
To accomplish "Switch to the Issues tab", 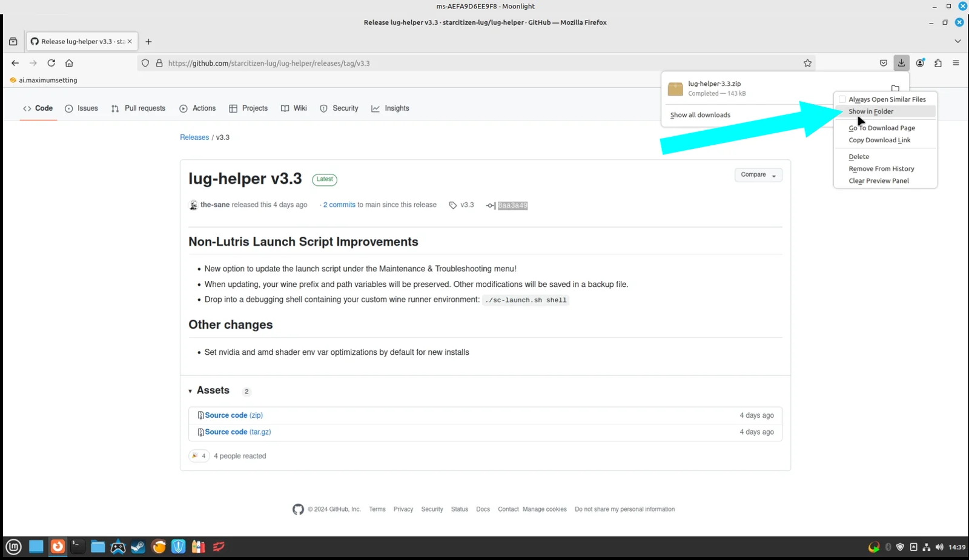I will click(81, 108).
